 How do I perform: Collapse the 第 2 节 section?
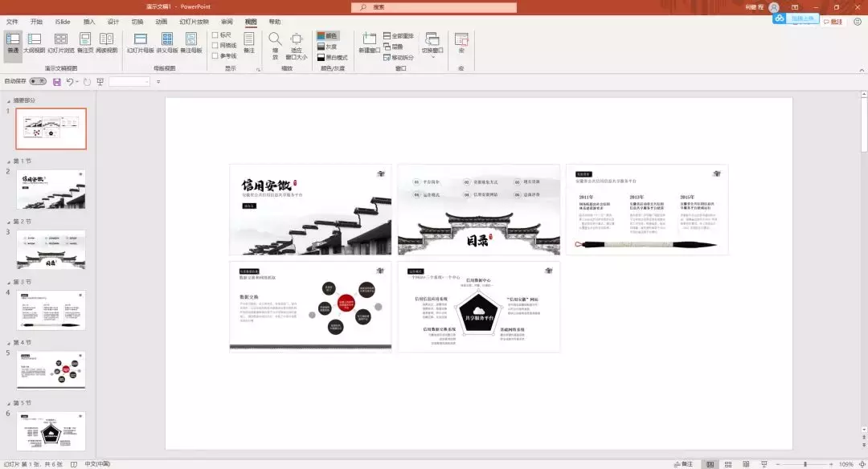9,222
